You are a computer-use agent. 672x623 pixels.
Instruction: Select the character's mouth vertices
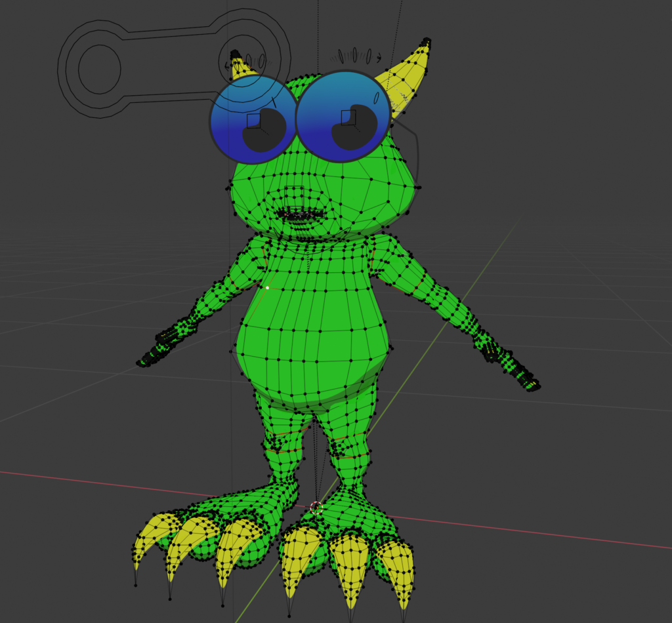[300, 214]
